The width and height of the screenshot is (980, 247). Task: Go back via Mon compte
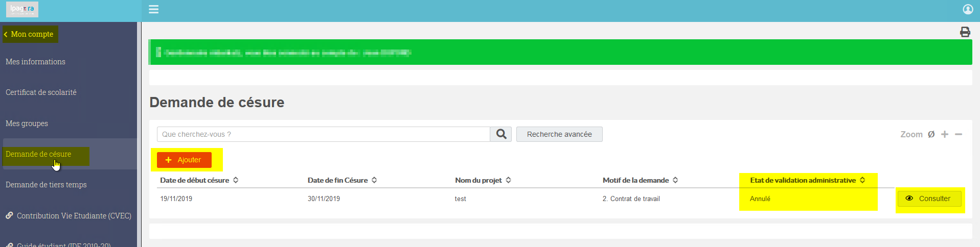tap(30, 34)
